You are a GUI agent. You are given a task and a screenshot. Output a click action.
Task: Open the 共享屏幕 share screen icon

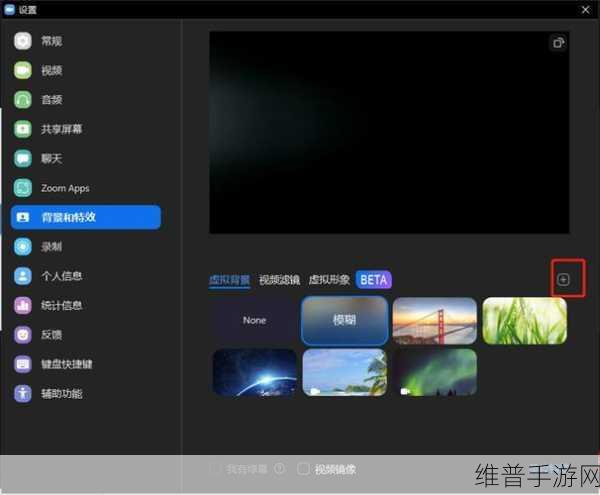(x=23, y=129)
